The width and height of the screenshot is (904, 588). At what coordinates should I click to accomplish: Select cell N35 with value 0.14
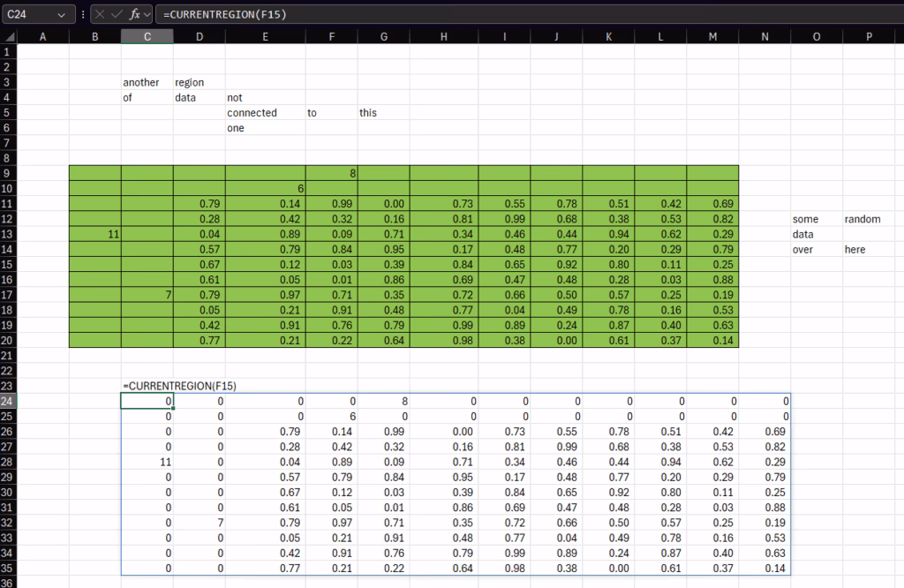click(x=765, y=569)
